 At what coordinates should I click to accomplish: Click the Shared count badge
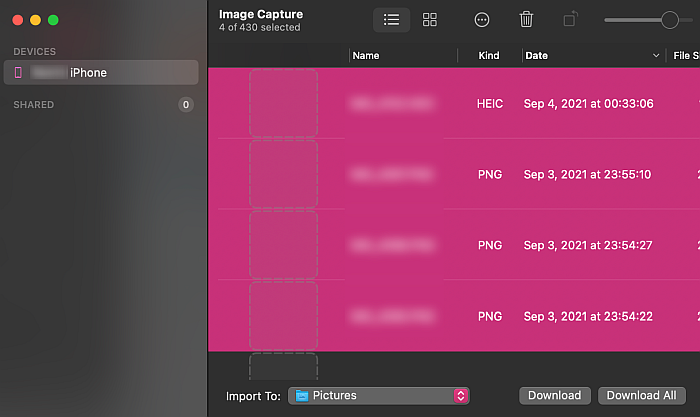(x=186, y=105)
